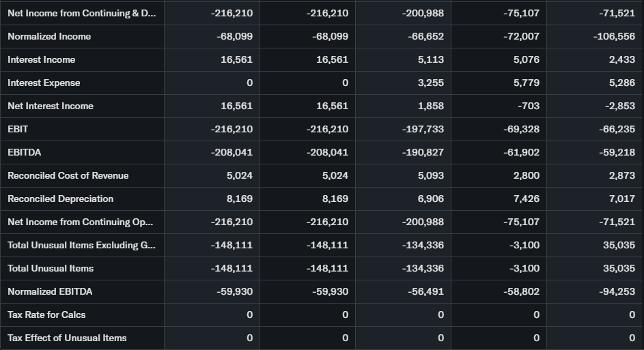
Task: Select the "Net Income from Continuing Op..." label
Action: tap(81, 222)
